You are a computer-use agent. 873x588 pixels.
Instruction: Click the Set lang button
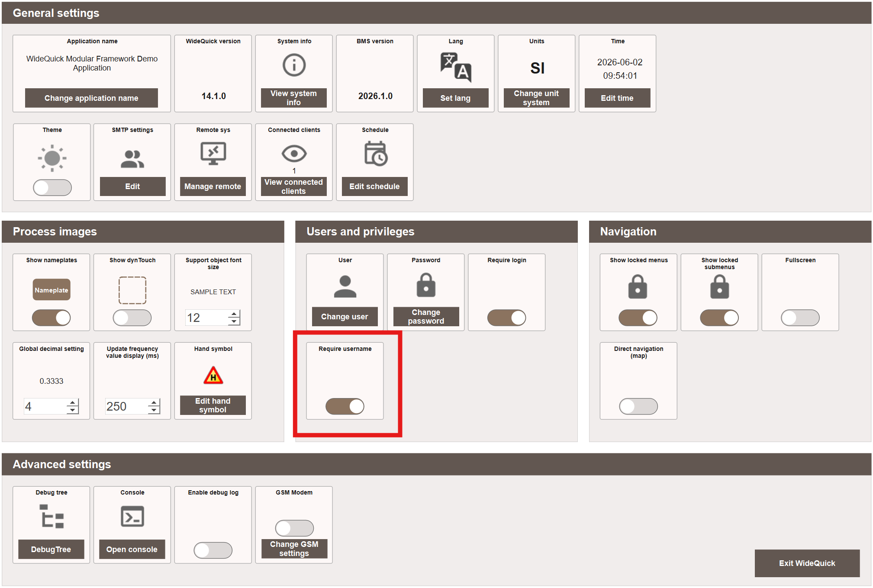click(x=455, y=98)
